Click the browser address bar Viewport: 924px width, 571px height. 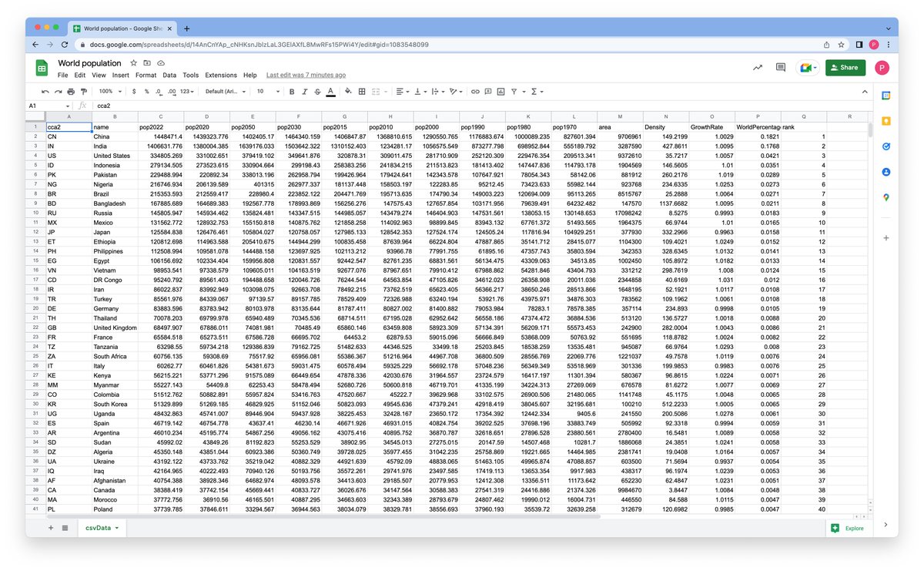pyautogui.click(x=449, y=45)
